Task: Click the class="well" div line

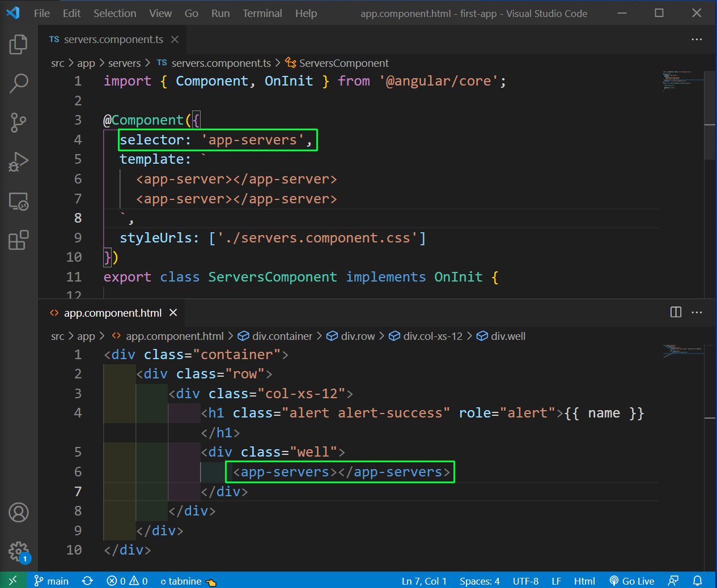Action: [273, 452]
